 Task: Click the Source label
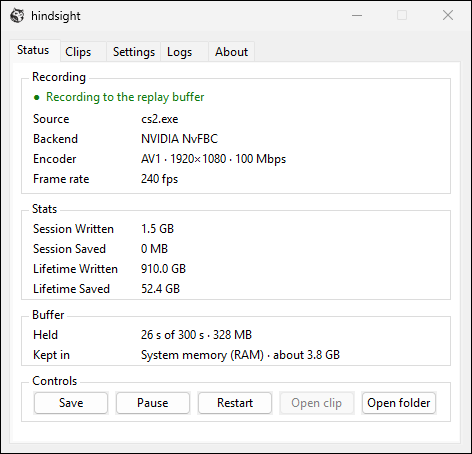51,119
